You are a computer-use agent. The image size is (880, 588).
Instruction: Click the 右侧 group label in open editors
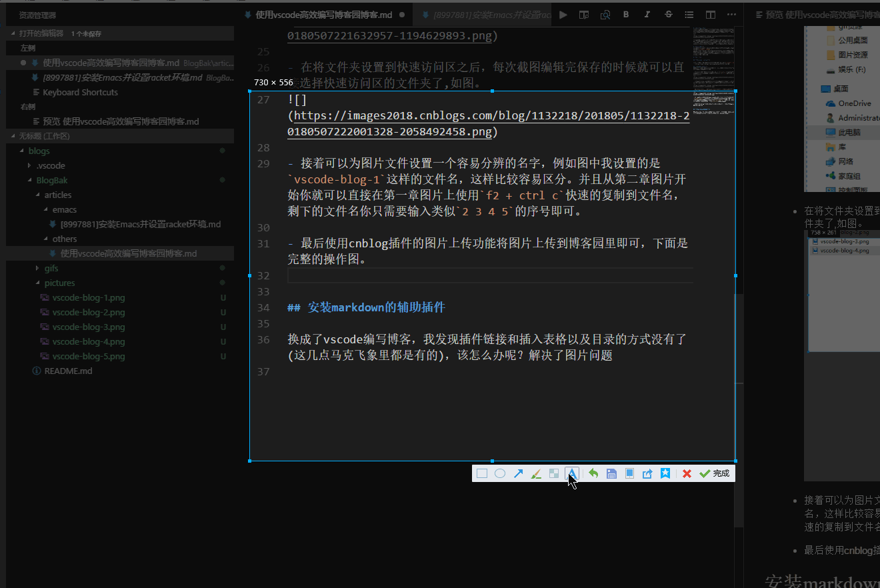click(x=27, y=107)
